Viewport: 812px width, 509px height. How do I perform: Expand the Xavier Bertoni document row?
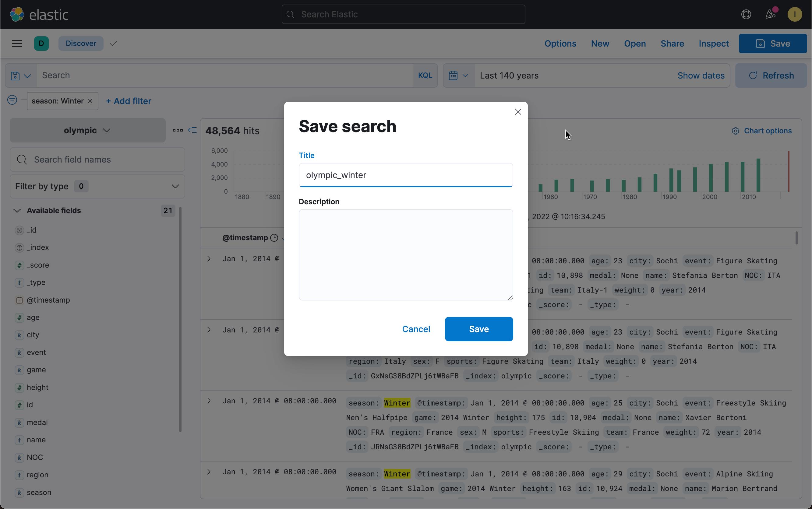click(x=209, y=401)
